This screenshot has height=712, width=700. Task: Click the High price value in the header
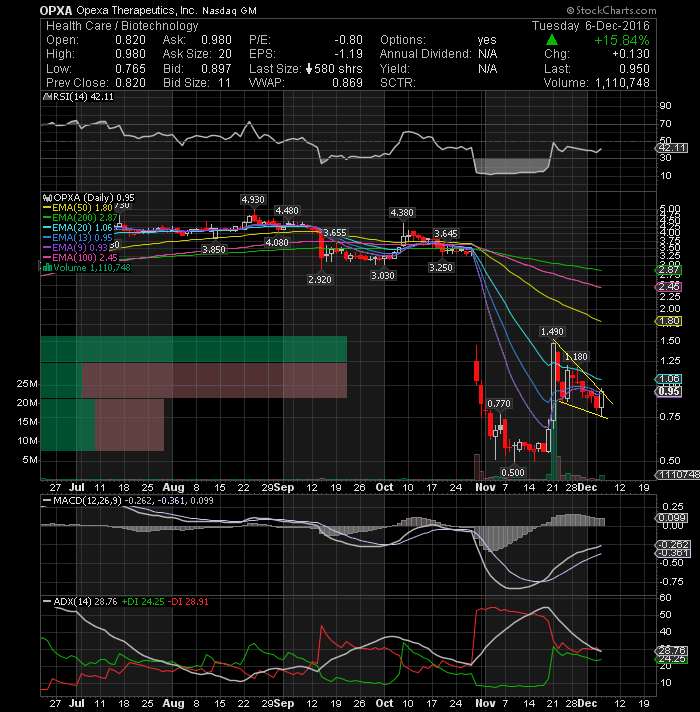pos(130,54)
